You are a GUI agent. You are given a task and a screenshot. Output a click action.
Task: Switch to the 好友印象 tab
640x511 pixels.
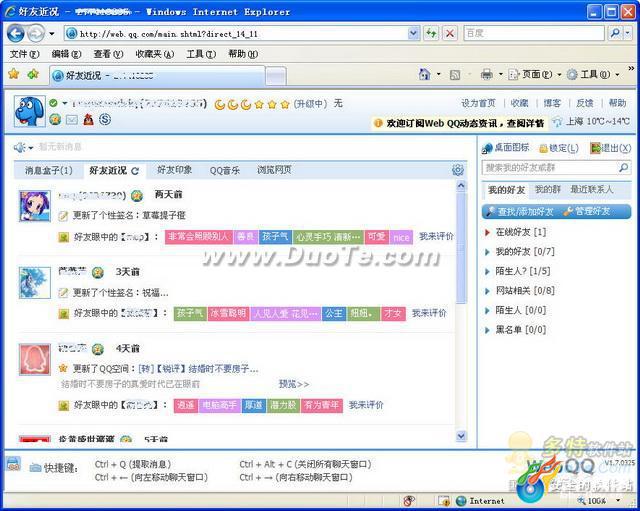click(174, 170)
